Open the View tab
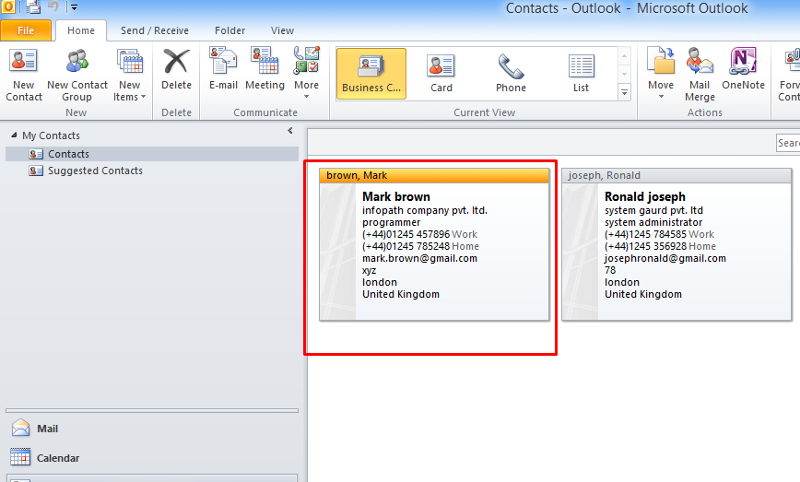Image resolution: width=800 pixels, height=482 pixels. click(x=282, y=31)
